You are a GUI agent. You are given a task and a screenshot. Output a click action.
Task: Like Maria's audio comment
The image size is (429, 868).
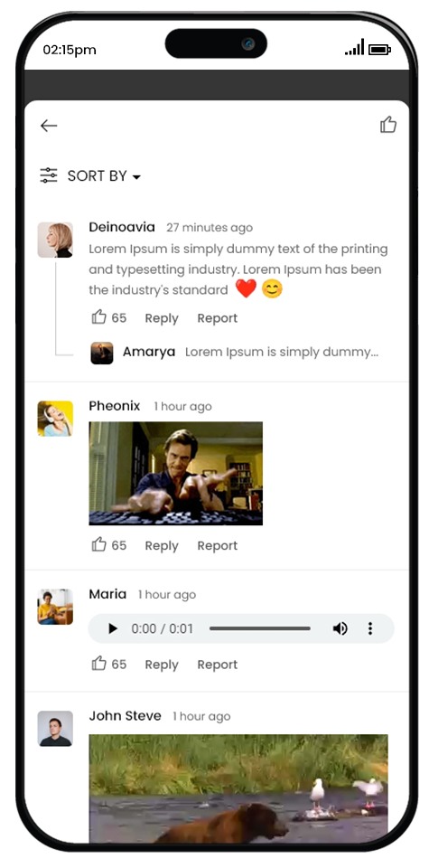(x=99, y=664)
